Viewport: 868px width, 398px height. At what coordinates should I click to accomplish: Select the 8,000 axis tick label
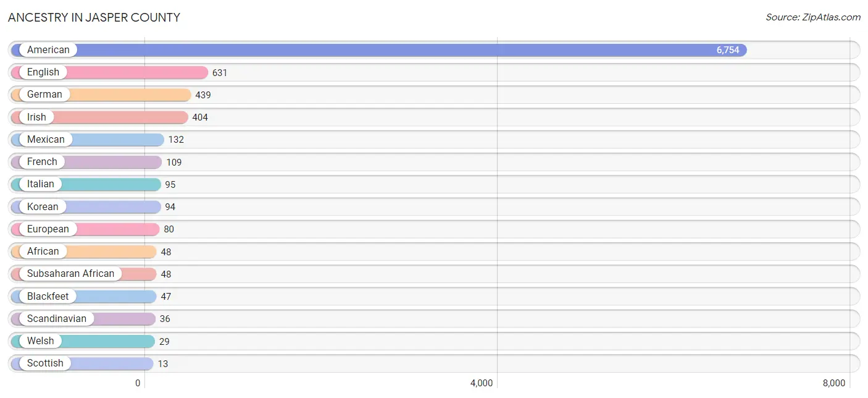tap(834, 383)
